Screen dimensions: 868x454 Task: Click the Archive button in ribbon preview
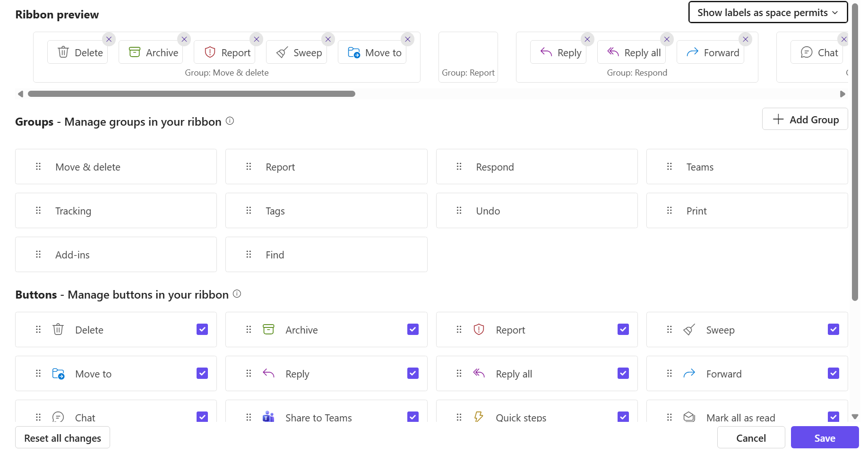151,52
